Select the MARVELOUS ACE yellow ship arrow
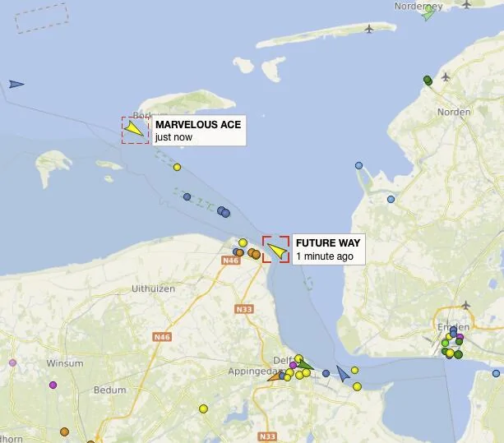This screenshot has height=443, width=504. point(134,129)
